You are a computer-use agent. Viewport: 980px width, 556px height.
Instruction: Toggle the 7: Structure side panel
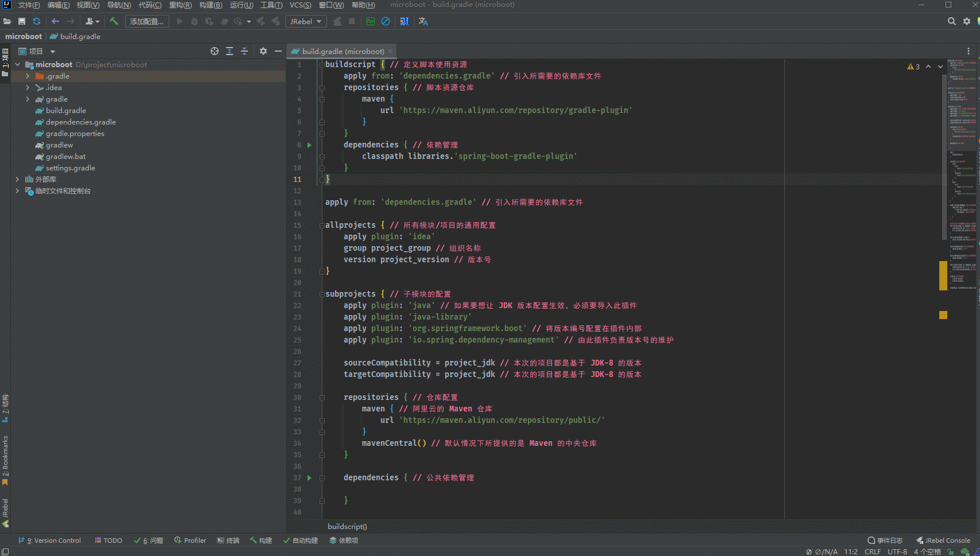[x=5, y=409]
